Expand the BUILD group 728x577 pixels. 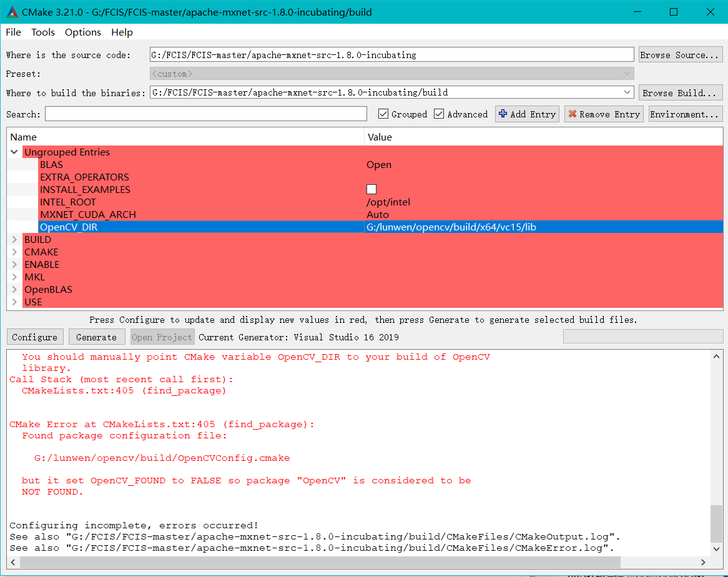pos(14,240)
